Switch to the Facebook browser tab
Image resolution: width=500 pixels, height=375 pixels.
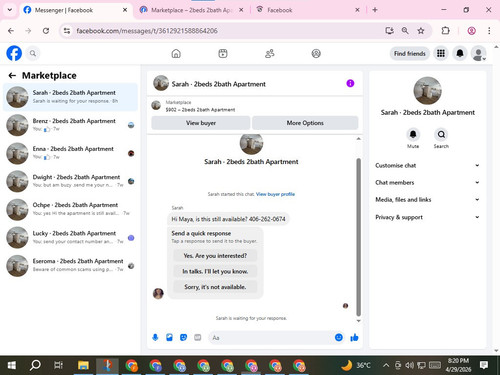tap(308, 10)
